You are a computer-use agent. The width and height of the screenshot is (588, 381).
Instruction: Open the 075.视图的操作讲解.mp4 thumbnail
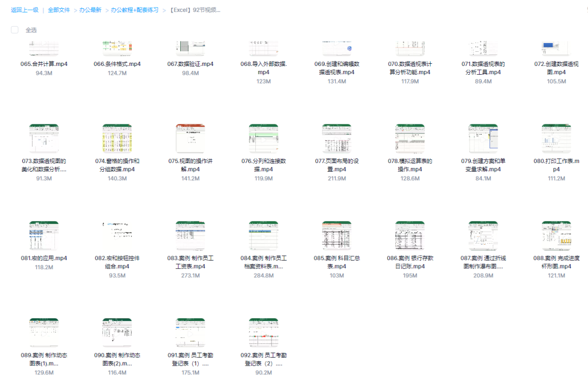[x=190, y=138]
